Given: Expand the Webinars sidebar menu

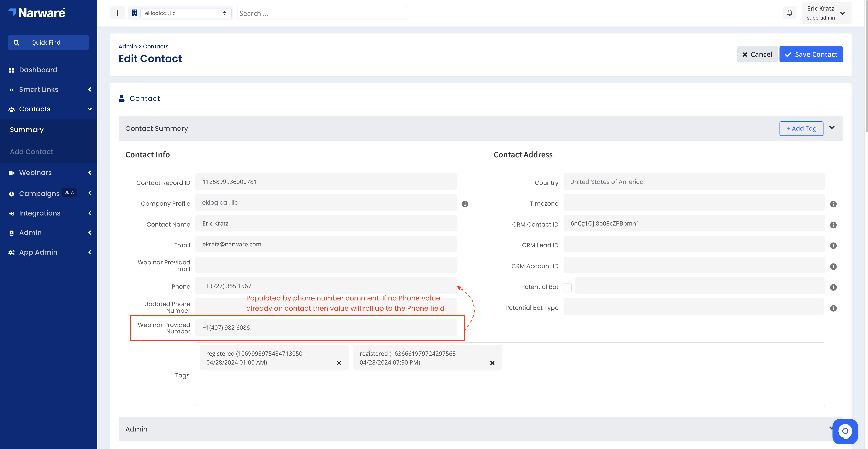Looking at the screenshot, I should [x=90, y=173].
